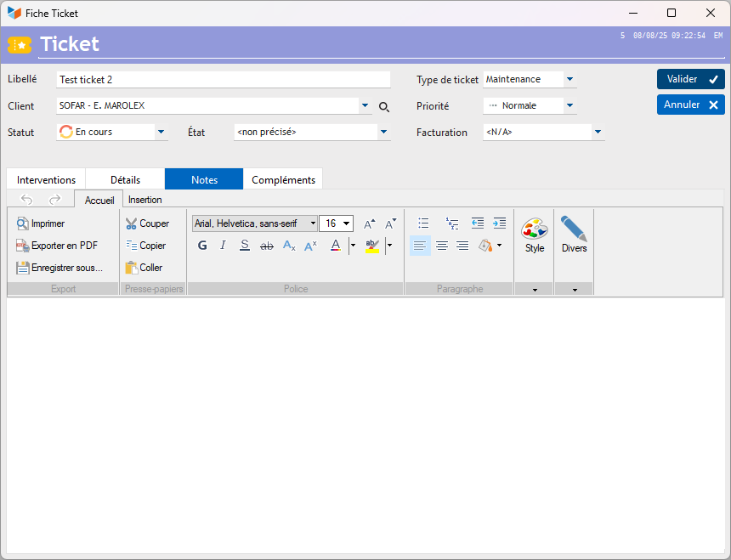Open the text highlight color swatch
Image resolution: width=731 pixels, height=560 pixels.
coord(372,246)
